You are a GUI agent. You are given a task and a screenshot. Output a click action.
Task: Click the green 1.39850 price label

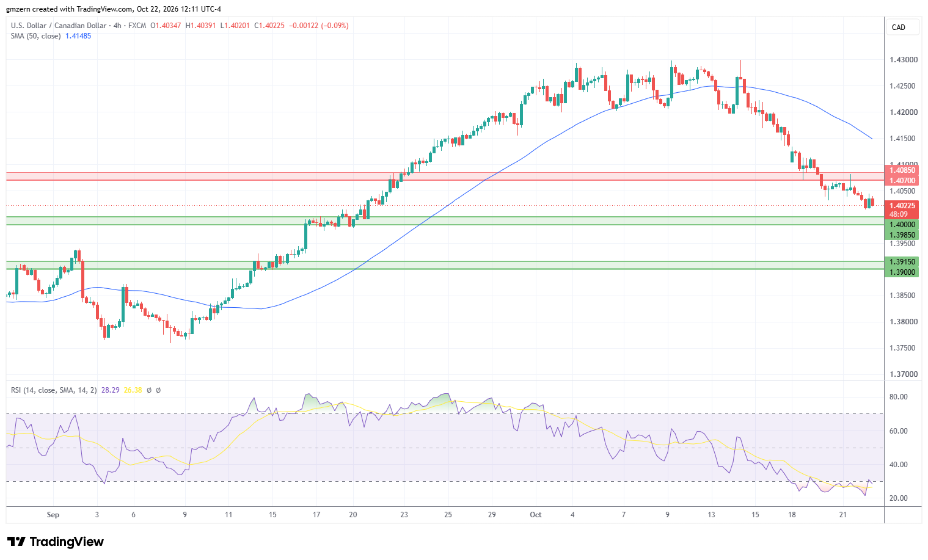click(x=902, y=235)
